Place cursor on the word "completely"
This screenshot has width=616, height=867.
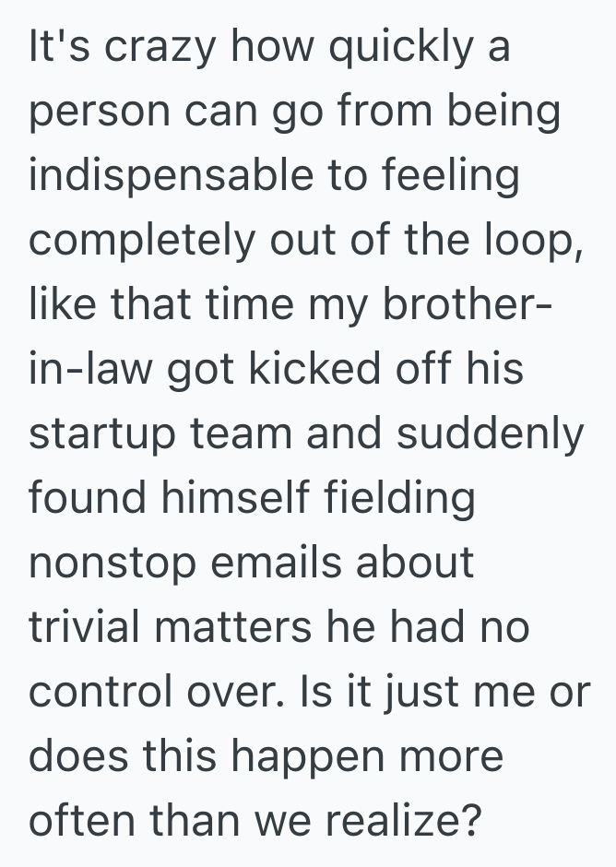pos(141,242)
